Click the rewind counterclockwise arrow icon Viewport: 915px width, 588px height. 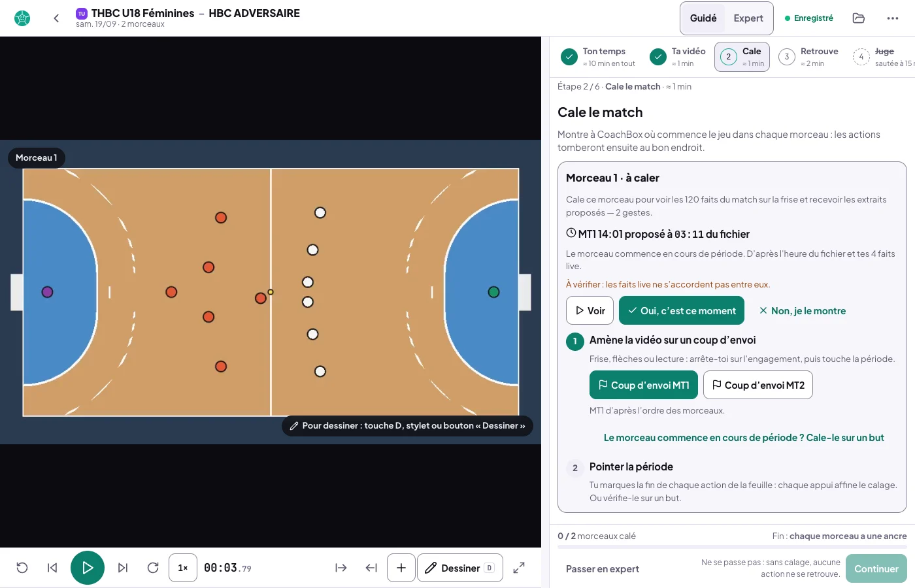click(22, 568)
